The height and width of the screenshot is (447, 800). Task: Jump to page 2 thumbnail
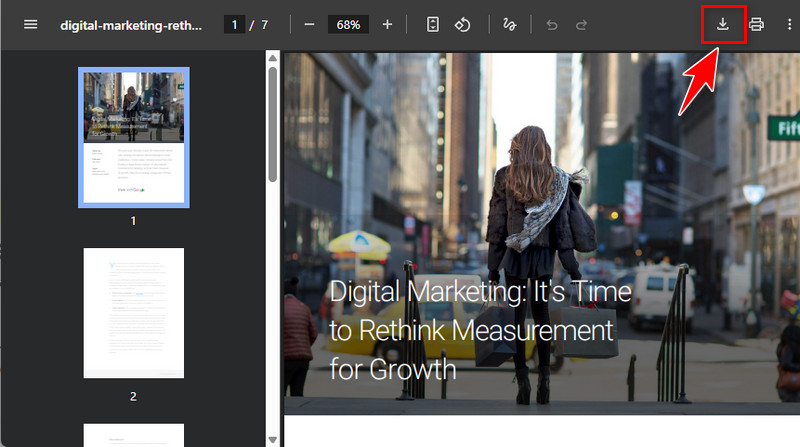(133, 313)
